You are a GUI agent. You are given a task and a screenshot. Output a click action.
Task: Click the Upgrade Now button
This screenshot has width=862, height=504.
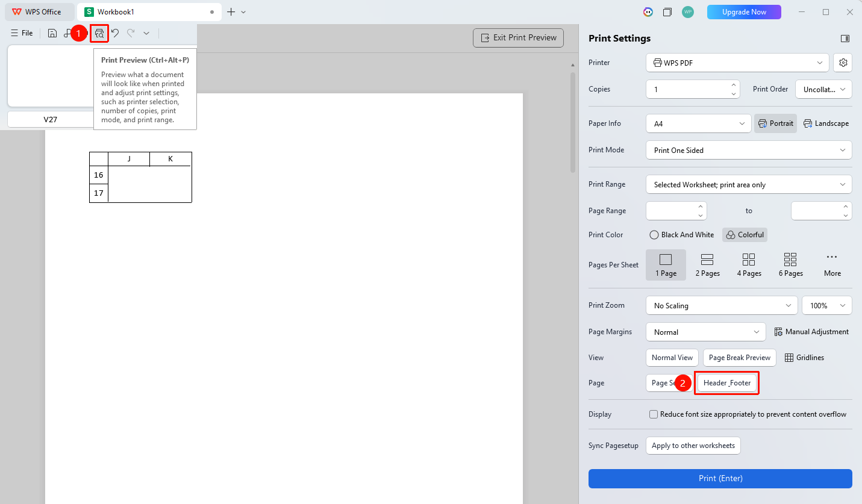[x=744, y=12]
